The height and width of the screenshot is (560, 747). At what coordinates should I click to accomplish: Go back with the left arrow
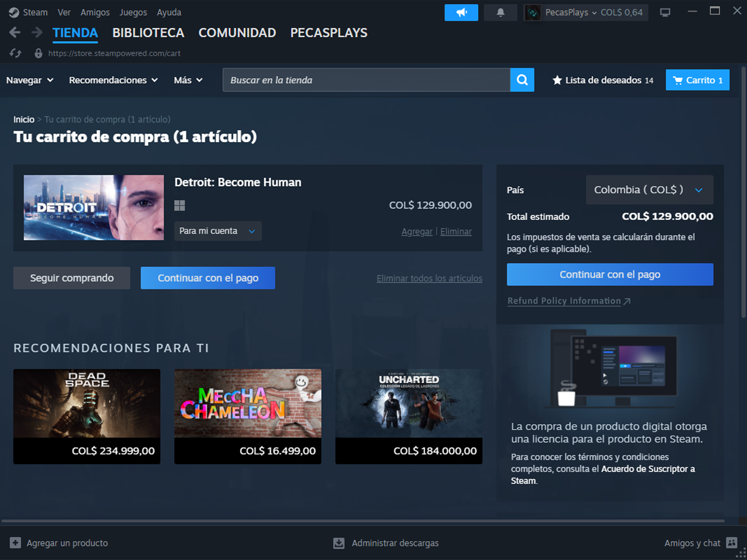(x=15, y=32)
